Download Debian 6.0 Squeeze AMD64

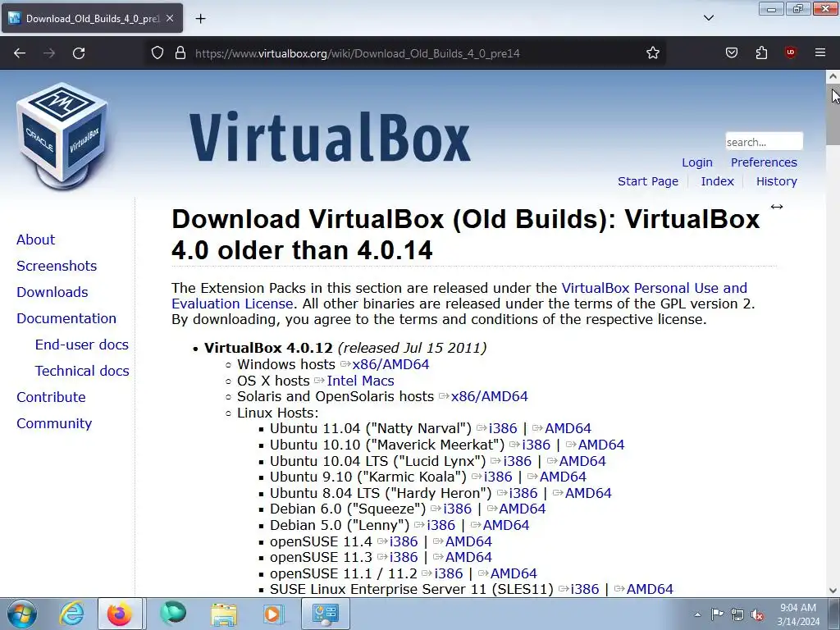click(x=523, y=509)
